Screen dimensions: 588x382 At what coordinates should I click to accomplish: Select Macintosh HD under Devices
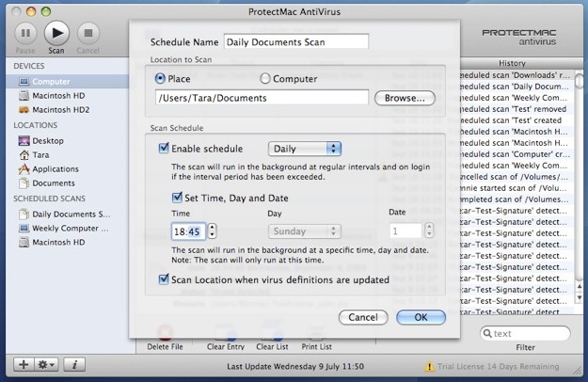click(59, 95)
